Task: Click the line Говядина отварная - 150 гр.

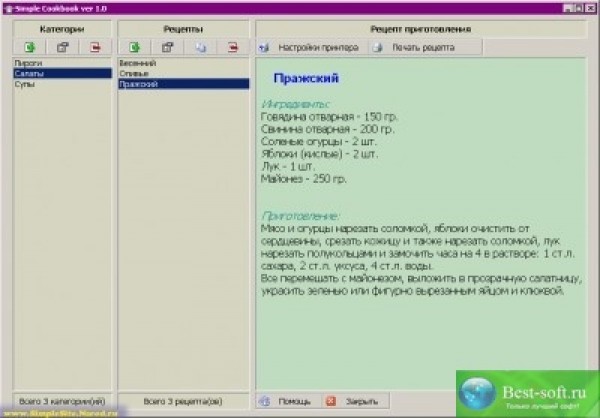Action: 329,116
